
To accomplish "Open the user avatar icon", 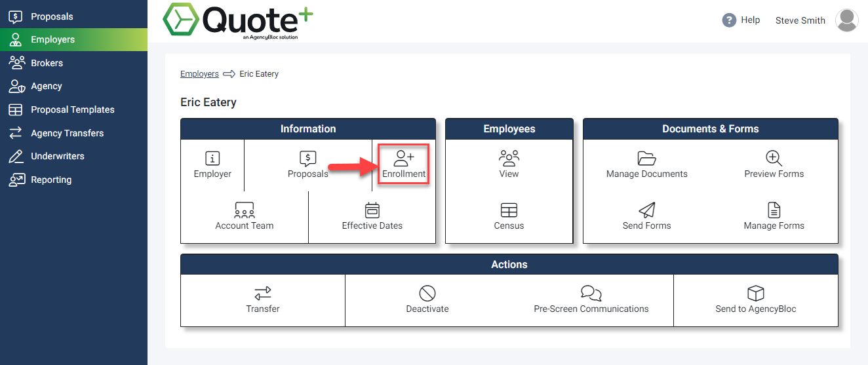I will pos(847,20).
